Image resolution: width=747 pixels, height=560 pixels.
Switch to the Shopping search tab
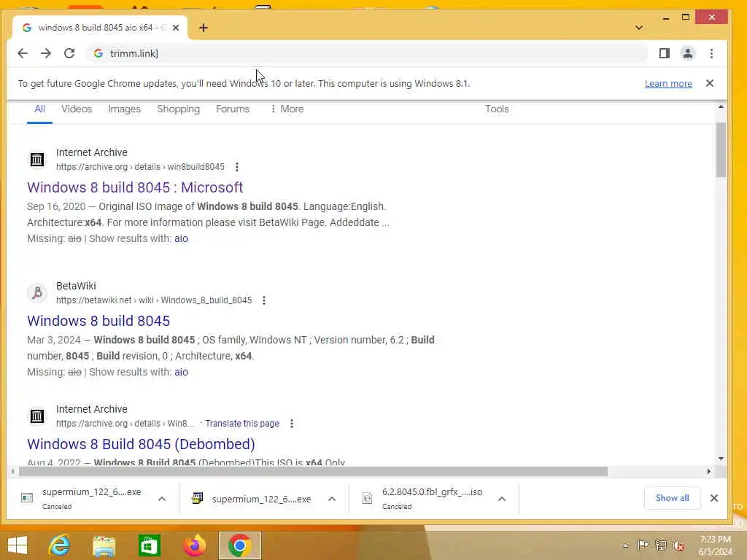pyautogui.click(x=178, y=109)
